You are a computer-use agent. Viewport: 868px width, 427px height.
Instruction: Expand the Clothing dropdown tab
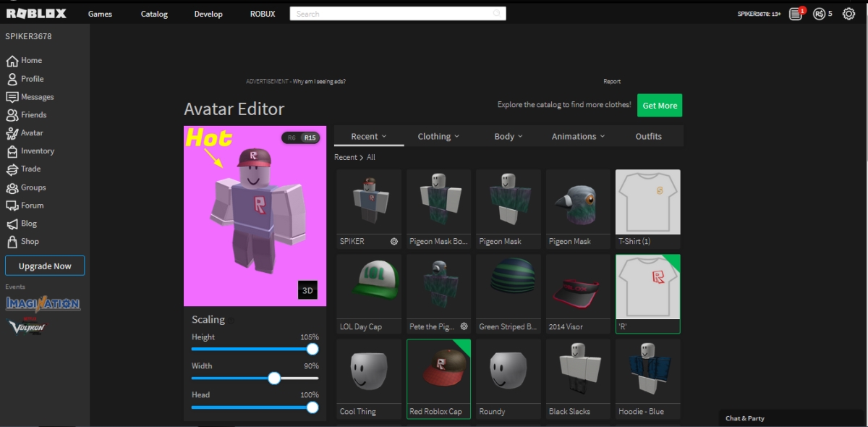(439, 136)
